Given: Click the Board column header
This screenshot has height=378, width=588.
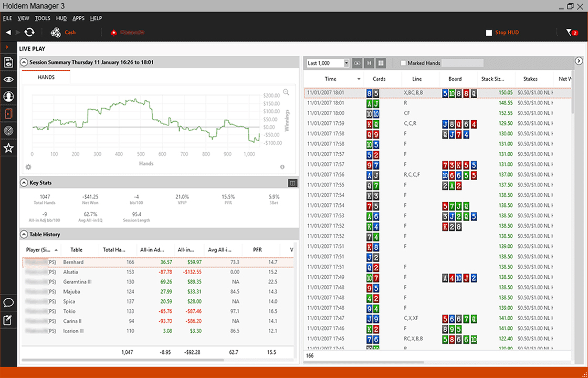Looking at the screenshot, I should click(455, 79).
